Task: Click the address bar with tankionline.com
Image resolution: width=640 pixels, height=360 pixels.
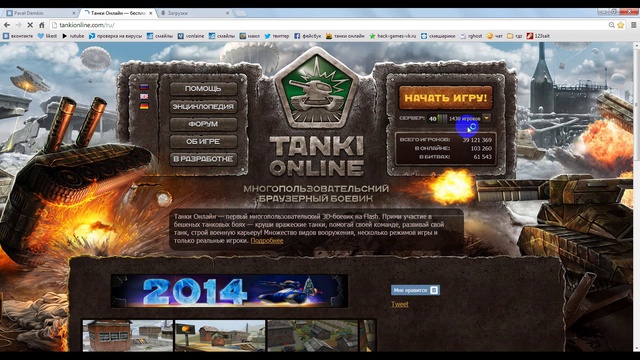Action: coord(329,25)
